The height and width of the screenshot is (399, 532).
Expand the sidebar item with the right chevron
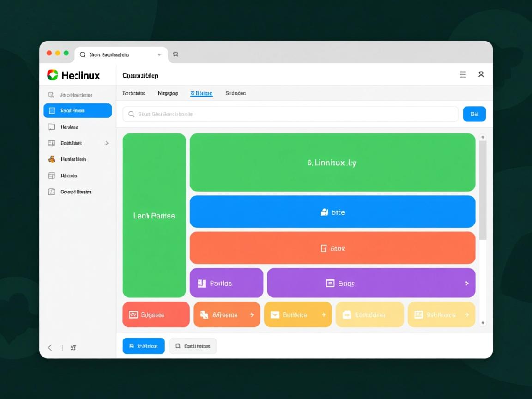107,143
